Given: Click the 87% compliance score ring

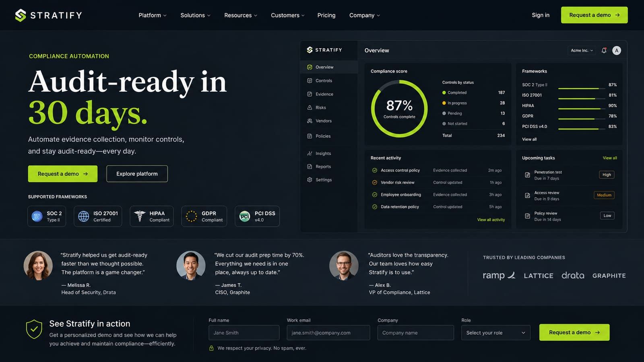Looking at the screenshot, I should click(x=399, y=109).
